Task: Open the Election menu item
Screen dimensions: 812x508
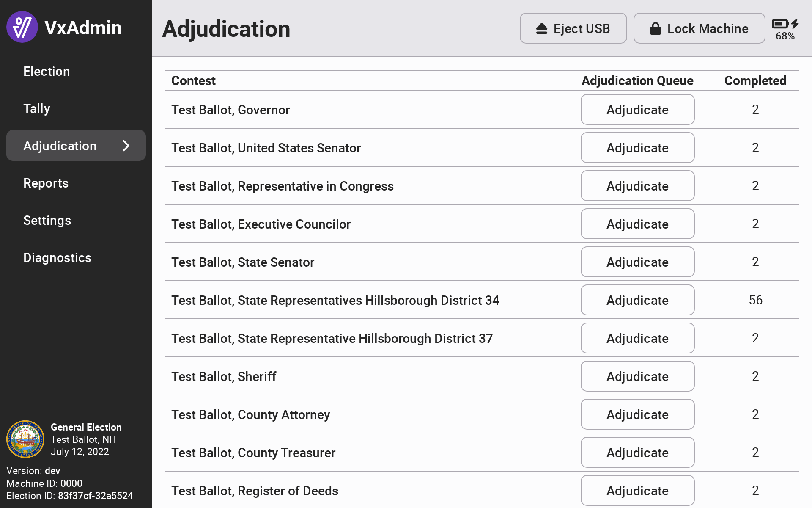Action: (x=47, y=71)
